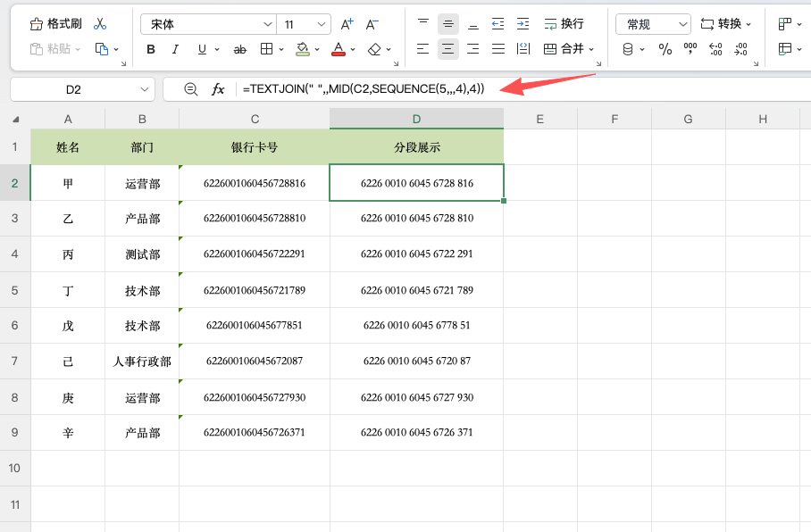Click the Paste (粘贴) button

(51, 49)
